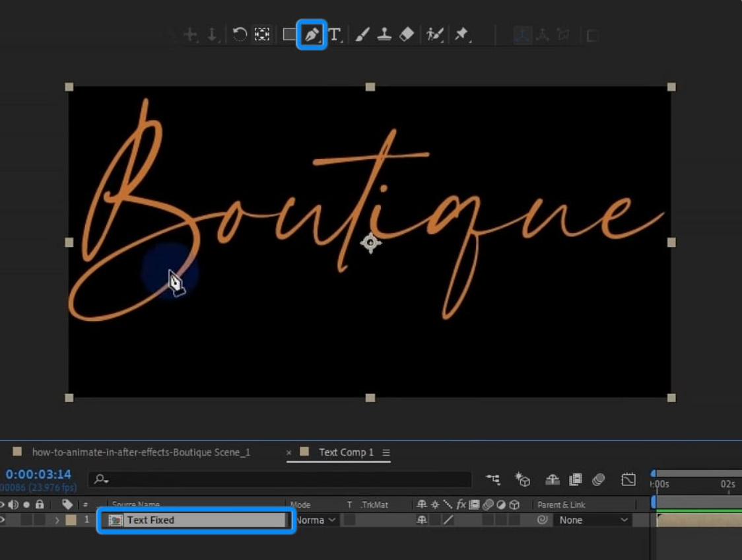Screen dimensions: 742x560
Task: Select the Rotation tool
Action: pos(240,34)
